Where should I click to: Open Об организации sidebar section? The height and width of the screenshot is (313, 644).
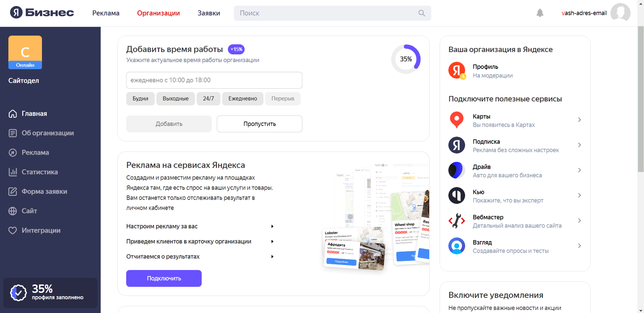(48, 133)
